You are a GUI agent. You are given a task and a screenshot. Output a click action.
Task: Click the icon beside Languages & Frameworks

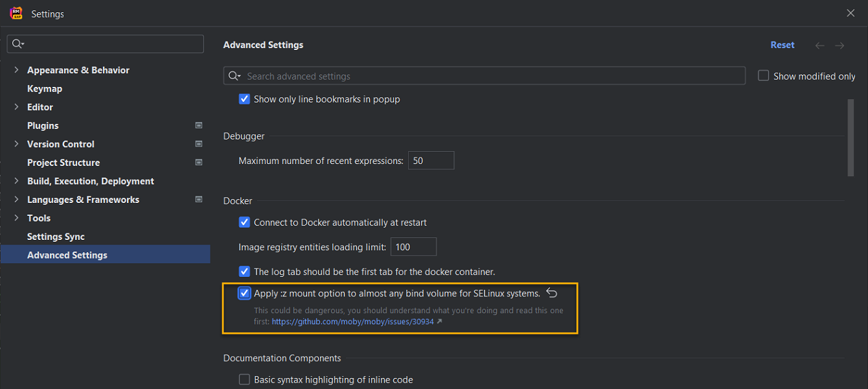[199, 200]
